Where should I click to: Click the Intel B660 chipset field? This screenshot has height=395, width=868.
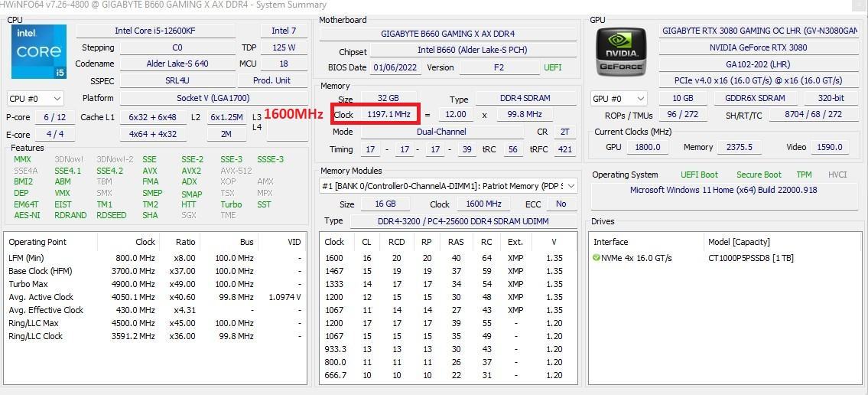click(x=473, y=50)
